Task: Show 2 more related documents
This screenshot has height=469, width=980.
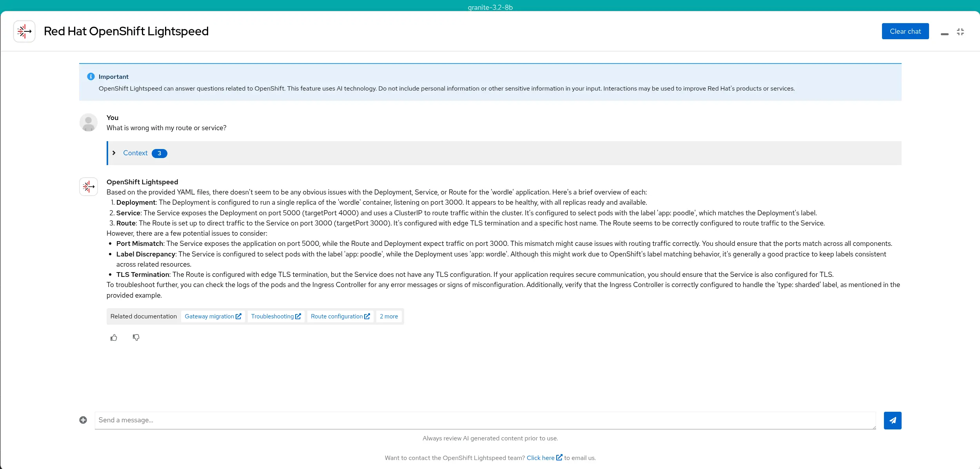Action: pyautogui.click(x=389, y=316)
